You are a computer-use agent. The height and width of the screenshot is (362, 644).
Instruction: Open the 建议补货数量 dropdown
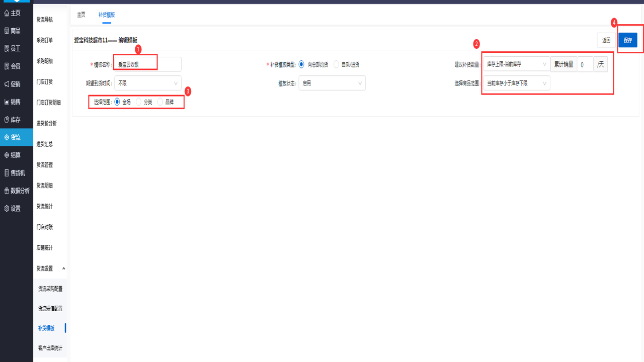(516, 64)
